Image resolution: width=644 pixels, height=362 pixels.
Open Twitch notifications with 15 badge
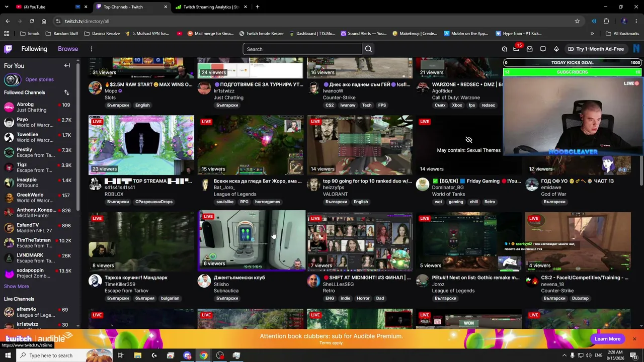pyautogui.click(x=516, y=49)
